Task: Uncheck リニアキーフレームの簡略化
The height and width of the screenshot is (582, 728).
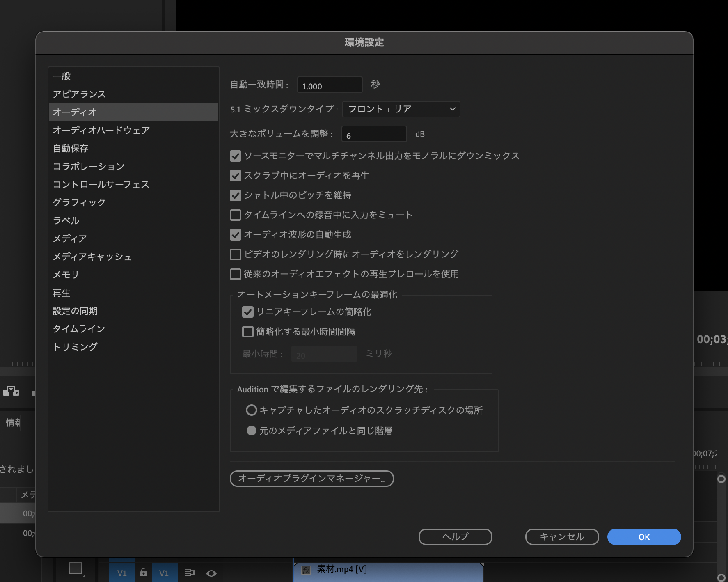Action: [x=247, y=312]
